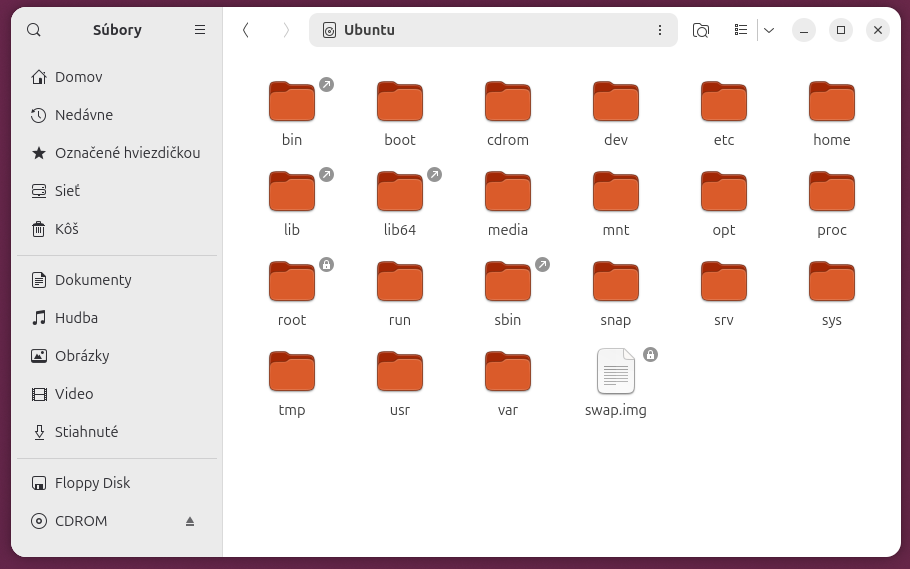Open the hamburger main menu
This screenshot has height=569, width=910.
(x=200, y=30)
